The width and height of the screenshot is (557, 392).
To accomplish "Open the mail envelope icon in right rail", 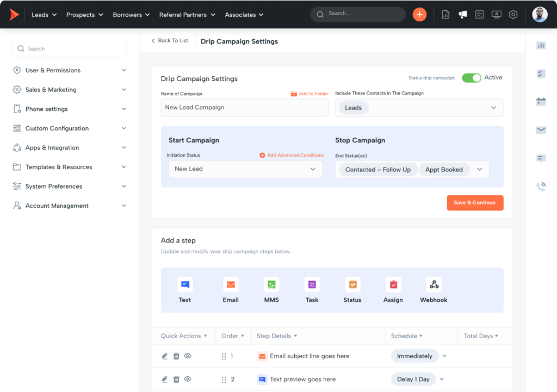I will click(x=541, y=130).
